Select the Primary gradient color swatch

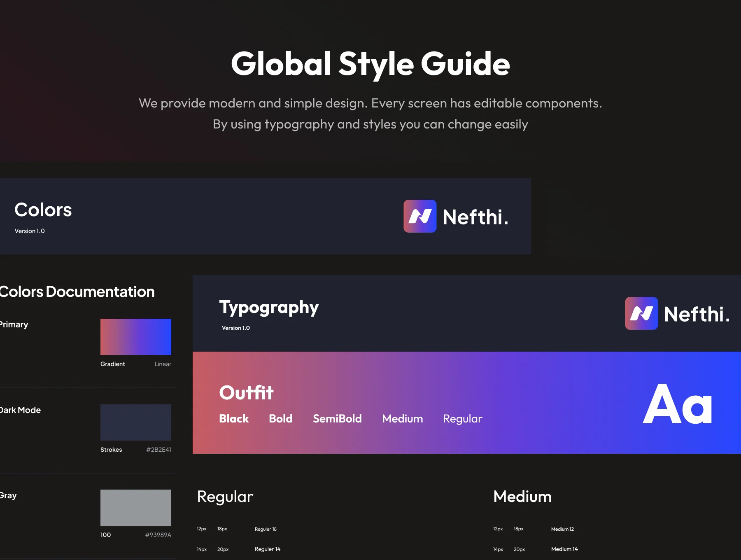click(x=136, y=337)
